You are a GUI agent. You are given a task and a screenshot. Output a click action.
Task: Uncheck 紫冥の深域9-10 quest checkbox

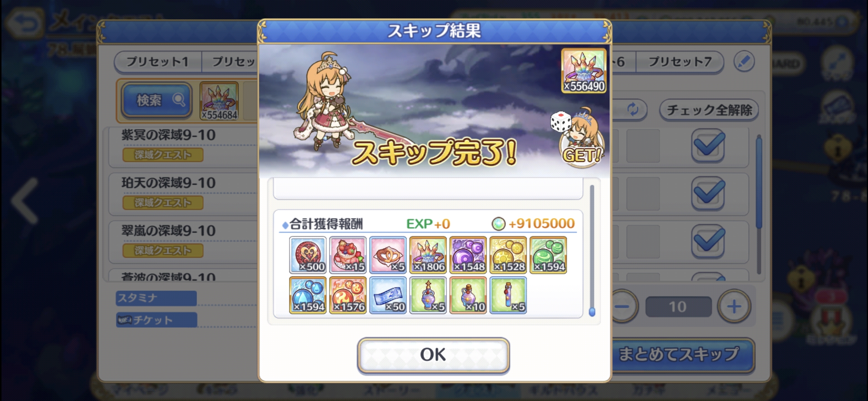[708, 146]
